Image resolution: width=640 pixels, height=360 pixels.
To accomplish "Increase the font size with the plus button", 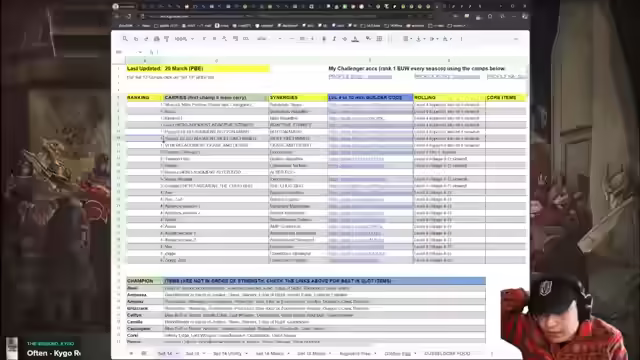I will (312, 39).
